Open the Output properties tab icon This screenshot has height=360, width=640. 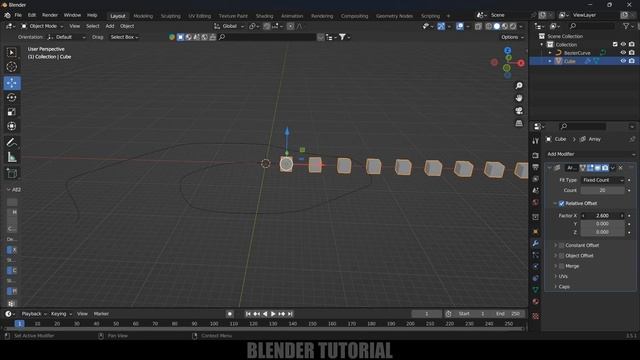pos(536,167)
